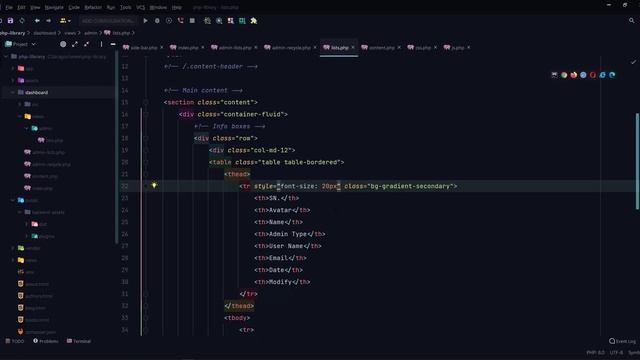
Task: Click the Project panel options dots icon
Action: pyautogui.click(x=101, y=44)
